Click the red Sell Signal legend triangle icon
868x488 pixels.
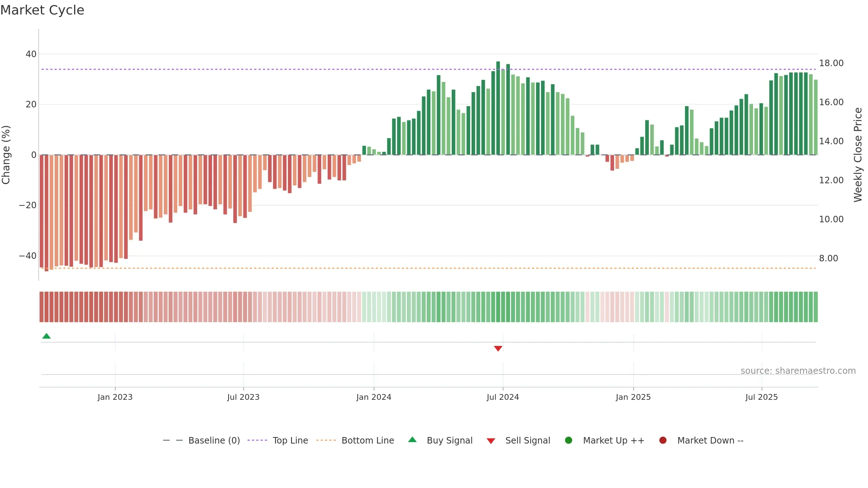click(x=491, y=441)
